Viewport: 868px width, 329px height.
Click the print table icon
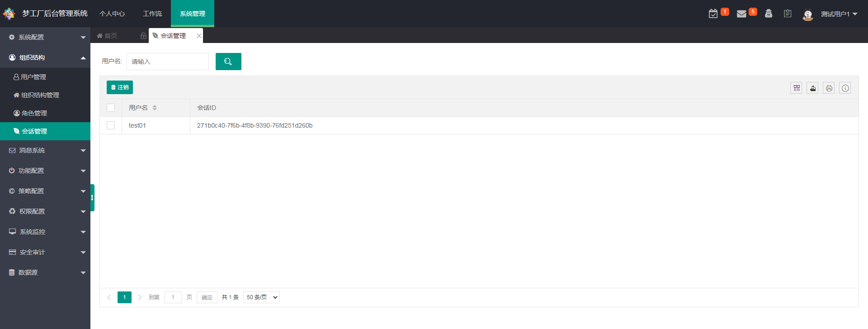[x=829, y=88]
